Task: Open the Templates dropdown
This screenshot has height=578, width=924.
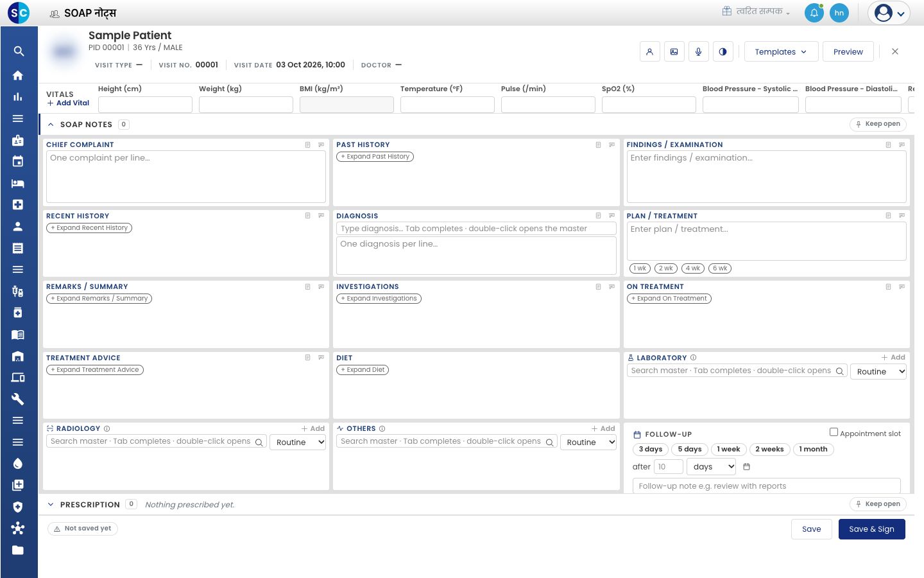Action: pos(781,52)
